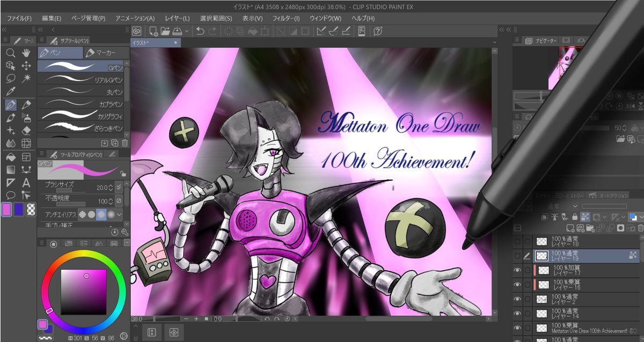The width and height of the screenshot is (644, 342).
Task: Select the Auto Select magic wand tool
Action: tap(26, 78)
